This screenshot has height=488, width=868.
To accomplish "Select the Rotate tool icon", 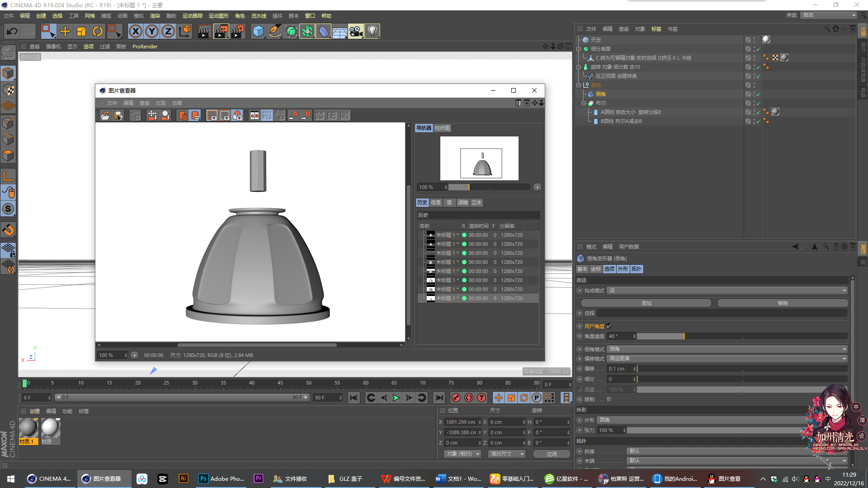I will tap(97, 31).
